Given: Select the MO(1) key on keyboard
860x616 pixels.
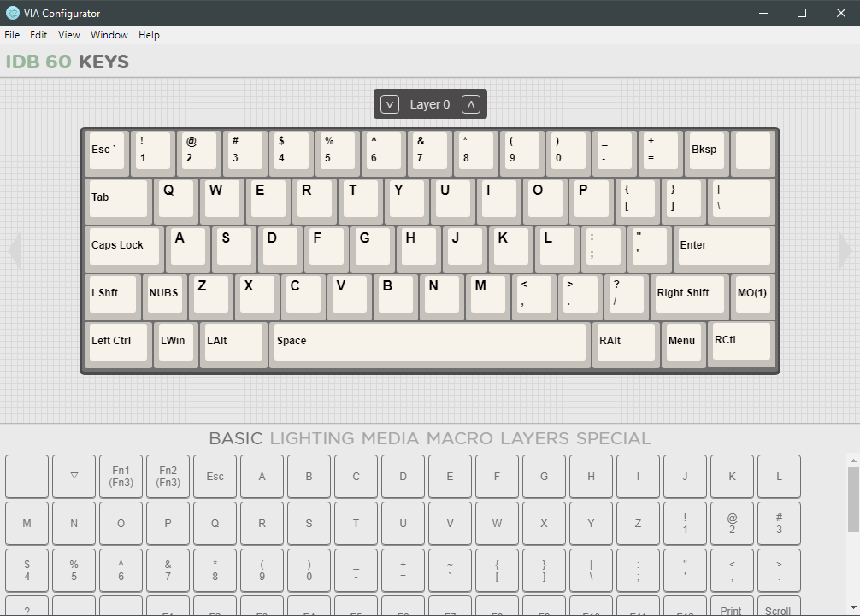Looking at the screenshot, I should point(752,294).
